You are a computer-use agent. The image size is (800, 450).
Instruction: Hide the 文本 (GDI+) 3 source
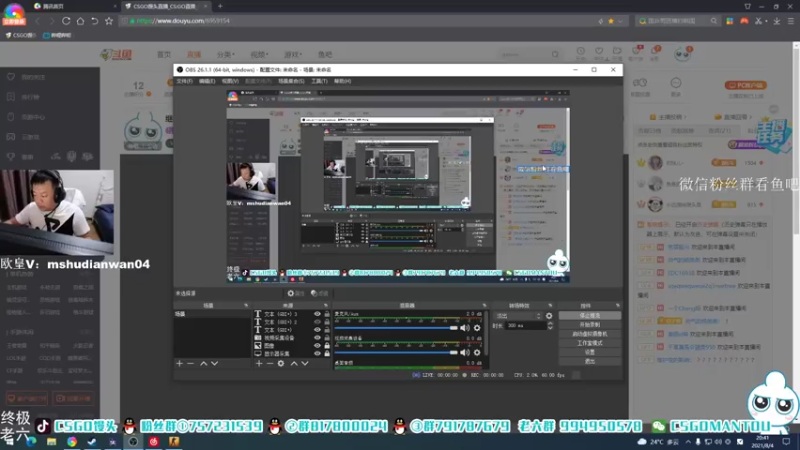tap(317, 314)
